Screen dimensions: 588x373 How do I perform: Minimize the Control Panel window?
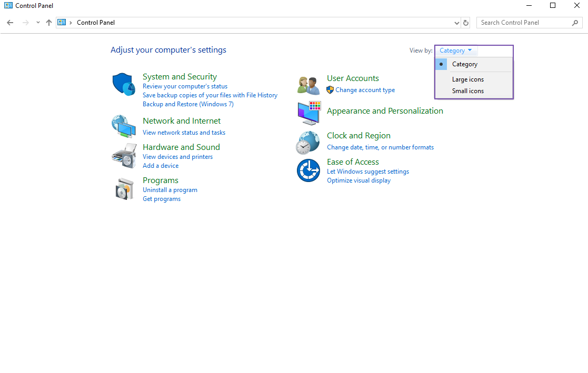tap(529, 5)
